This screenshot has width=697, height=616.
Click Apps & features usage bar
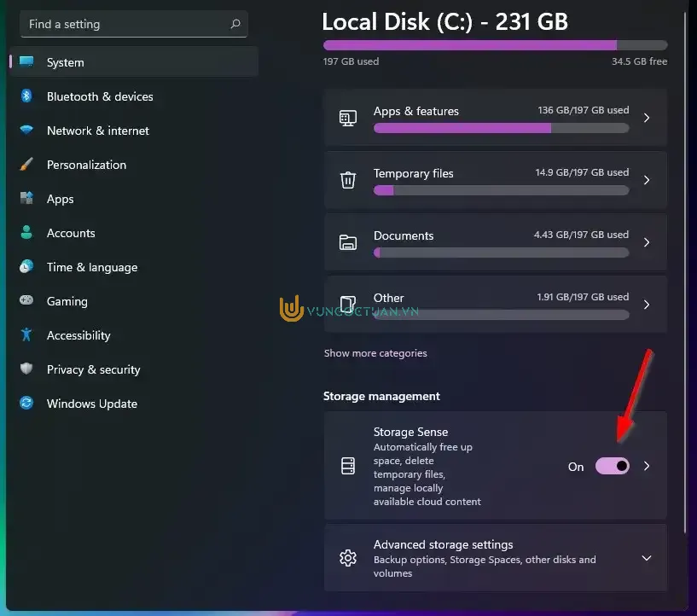(x=501, y=129)
